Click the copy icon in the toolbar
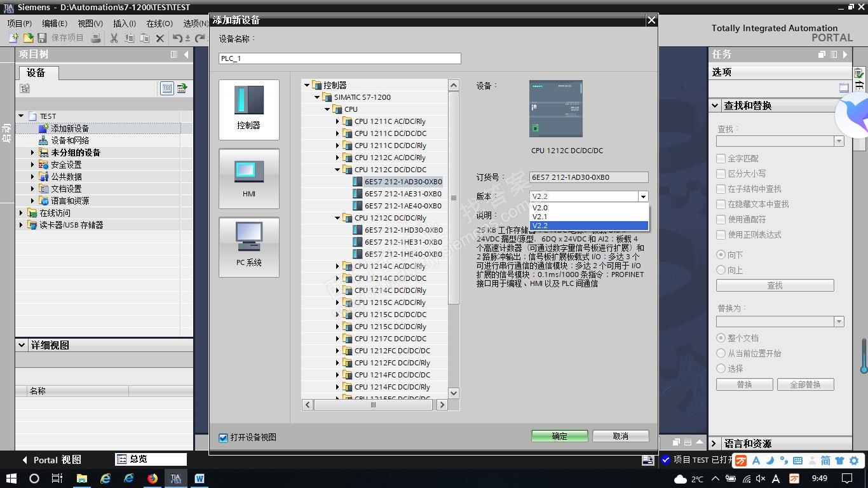 coord(129,38)
